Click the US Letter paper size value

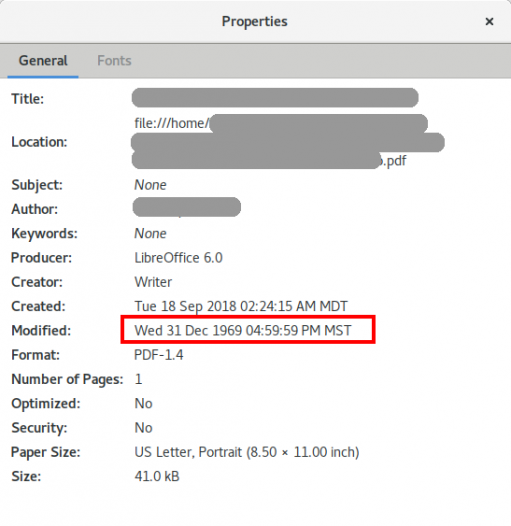coord(247,452)
